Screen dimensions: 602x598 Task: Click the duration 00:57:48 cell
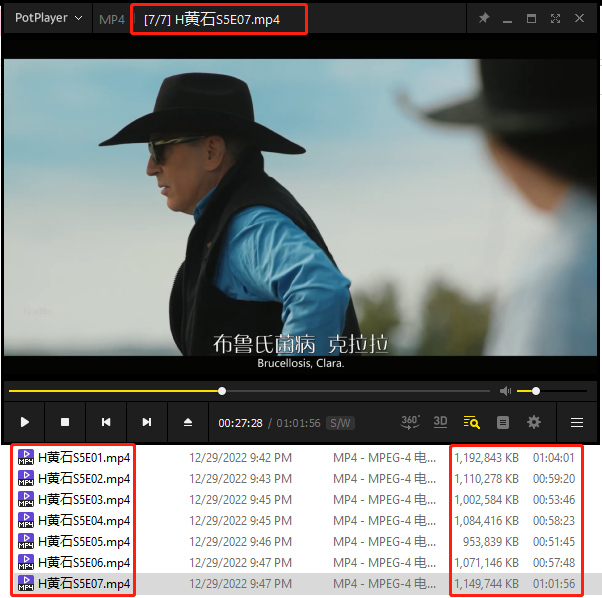point(554,563)
